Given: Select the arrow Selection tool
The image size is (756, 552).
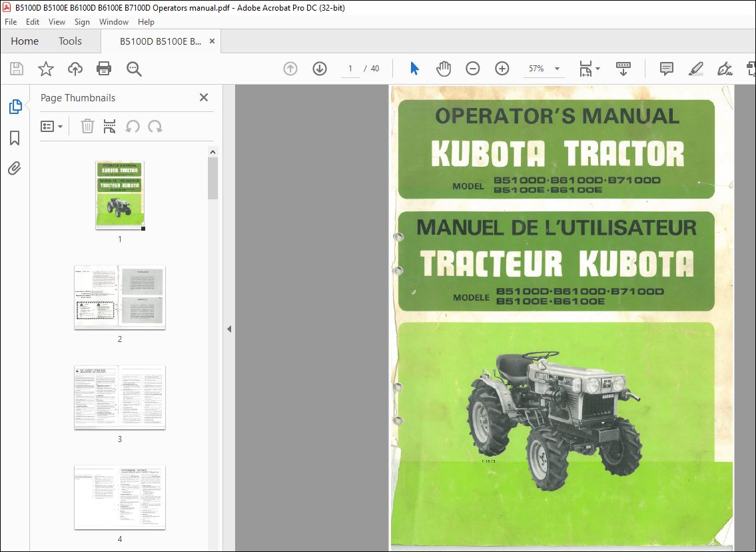Looking at the screenshot, I should pos(414,69).
